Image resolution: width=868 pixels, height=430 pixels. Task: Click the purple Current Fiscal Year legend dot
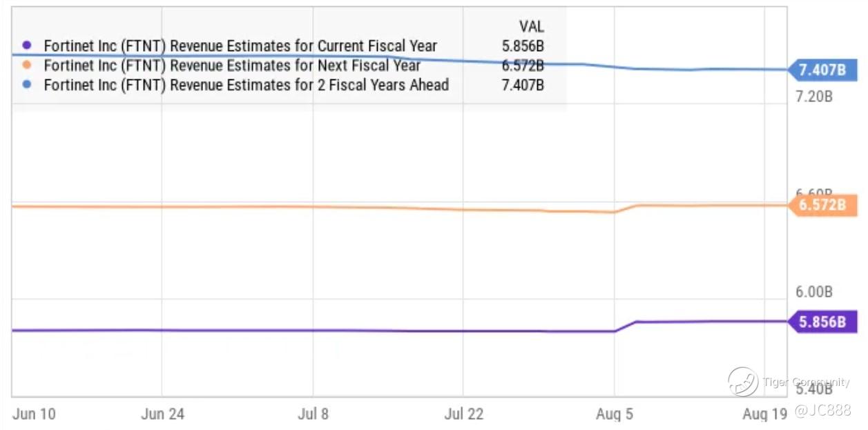click(27, 46)
